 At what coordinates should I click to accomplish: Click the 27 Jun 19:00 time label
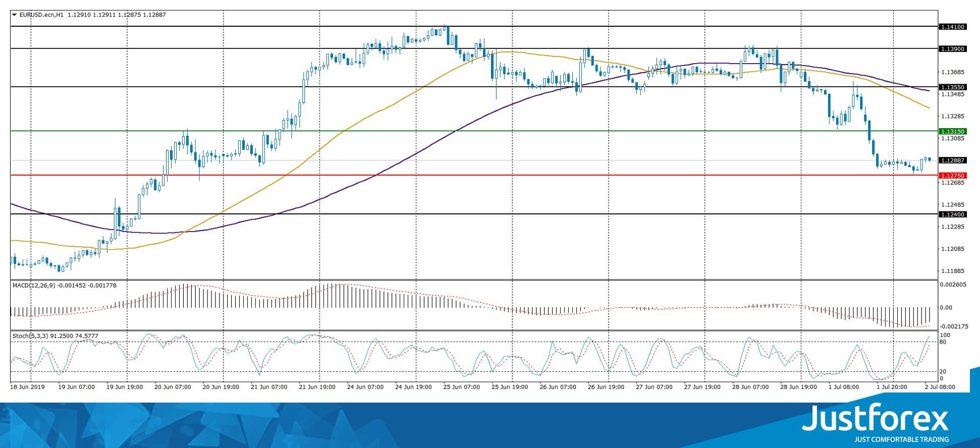click(702, 387)
